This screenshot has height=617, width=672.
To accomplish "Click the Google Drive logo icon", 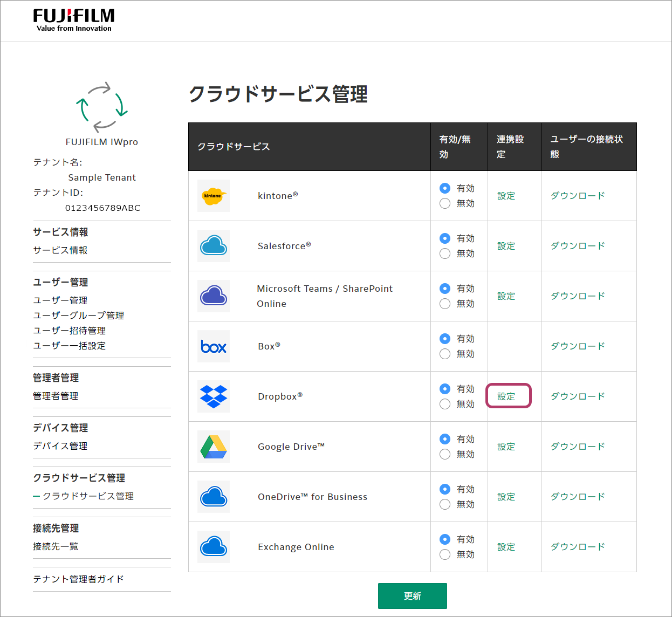I will 214,447.
